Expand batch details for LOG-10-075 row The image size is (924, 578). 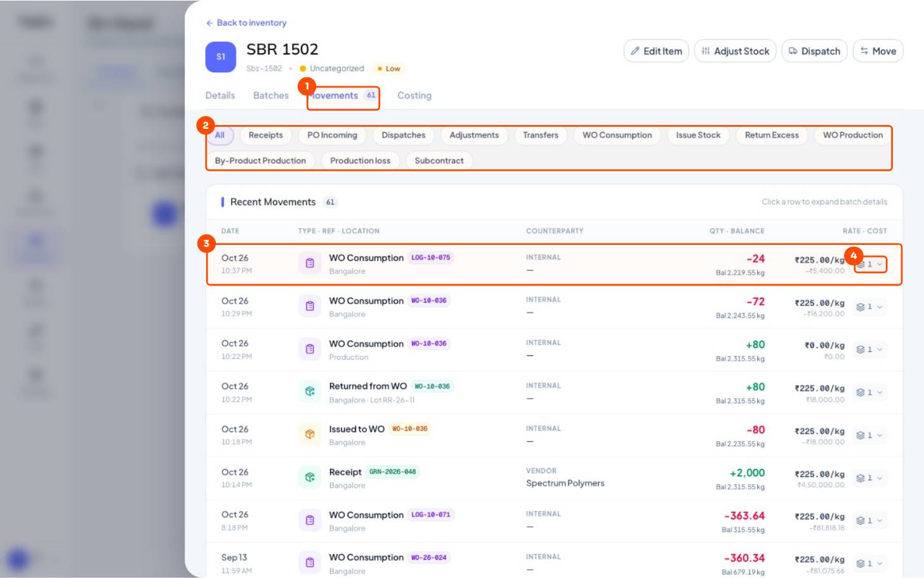pyautogui.click(x=870, y=264)
